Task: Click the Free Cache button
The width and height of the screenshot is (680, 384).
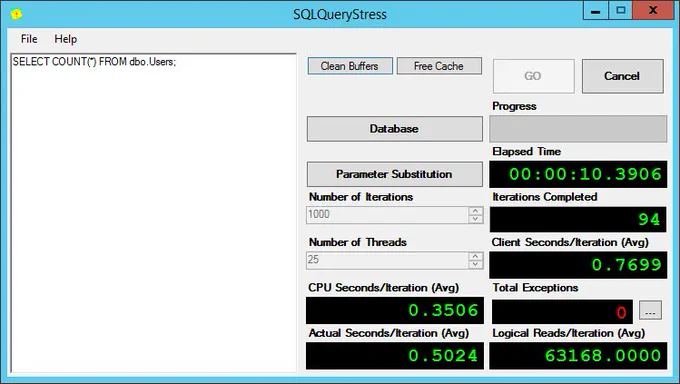Action: 439,66
